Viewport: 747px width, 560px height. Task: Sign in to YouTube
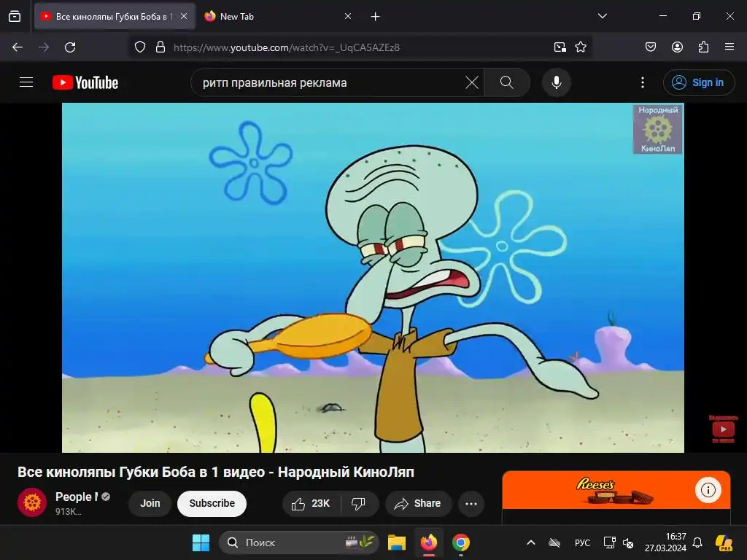tap(698, 82)
